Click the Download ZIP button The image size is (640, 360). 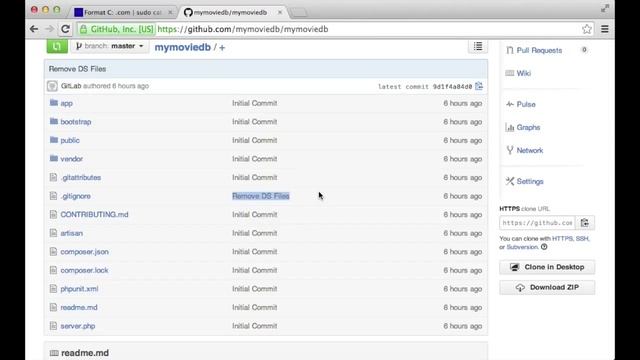pos(547,288)
